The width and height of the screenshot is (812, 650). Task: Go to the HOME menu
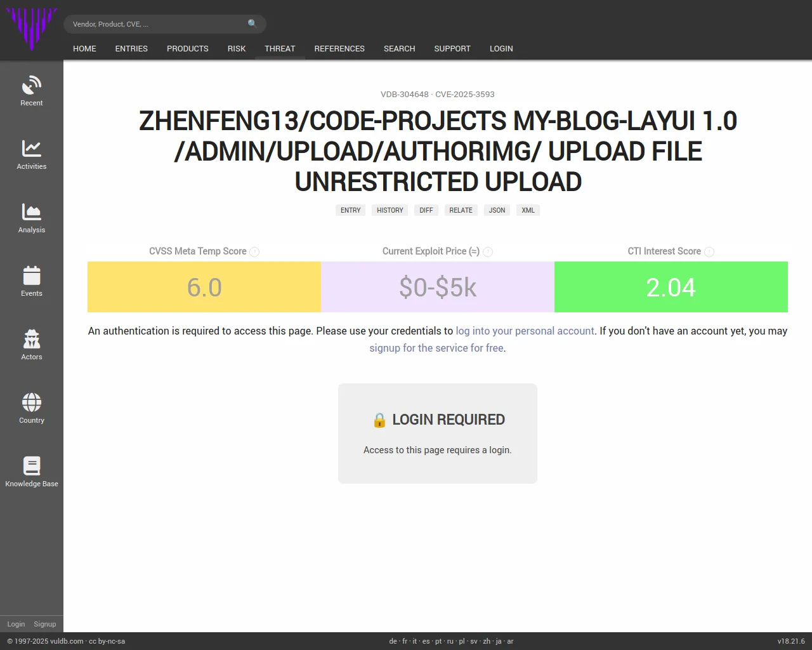[84, 48]
